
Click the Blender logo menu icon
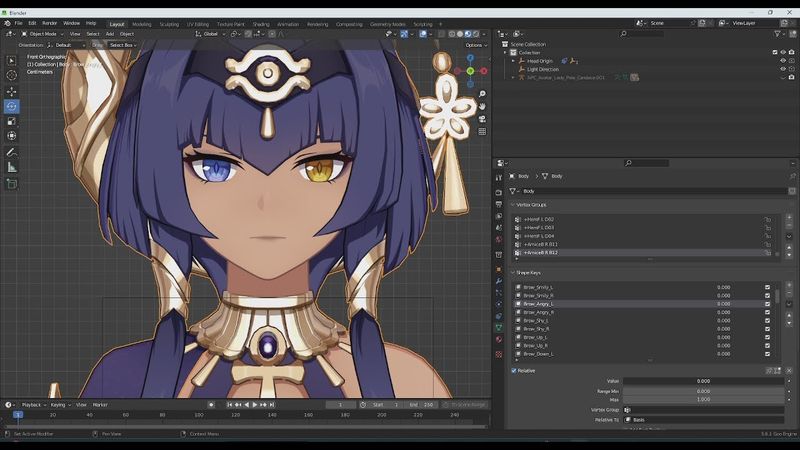tap(7, 23)
